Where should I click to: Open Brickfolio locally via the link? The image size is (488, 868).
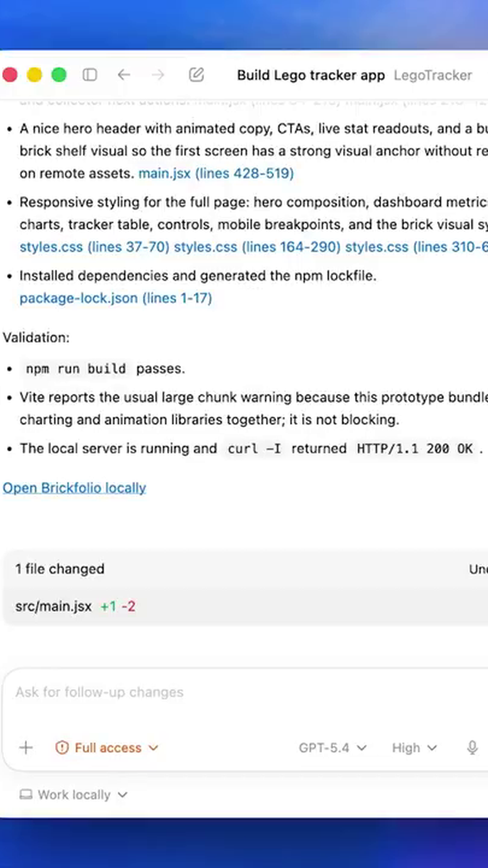pos(74,488)
